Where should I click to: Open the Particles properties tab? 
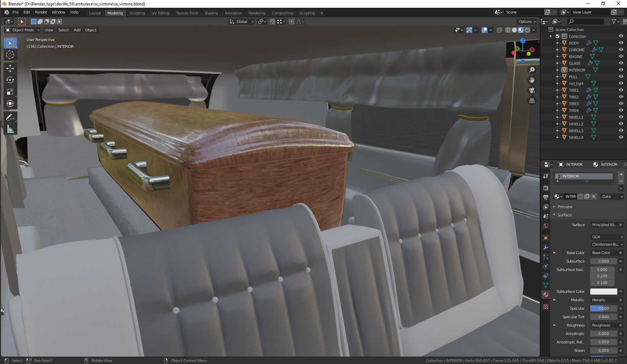click(546, 257)
